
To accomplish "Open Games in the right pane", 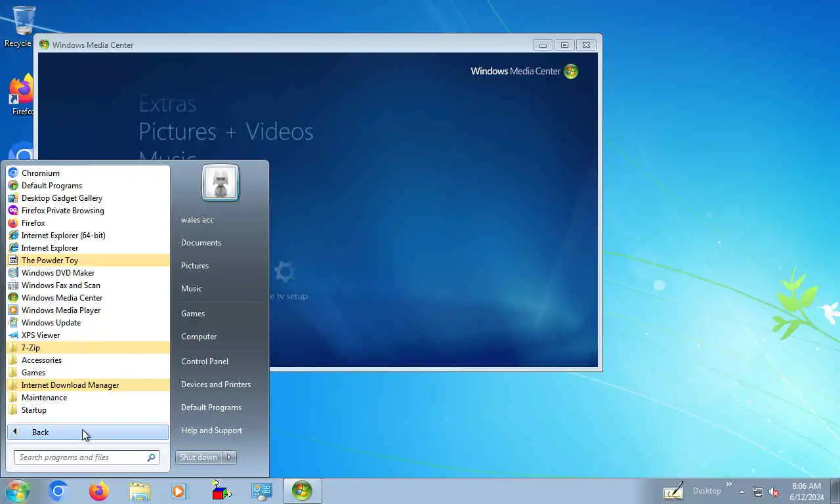I will point(193,314).
